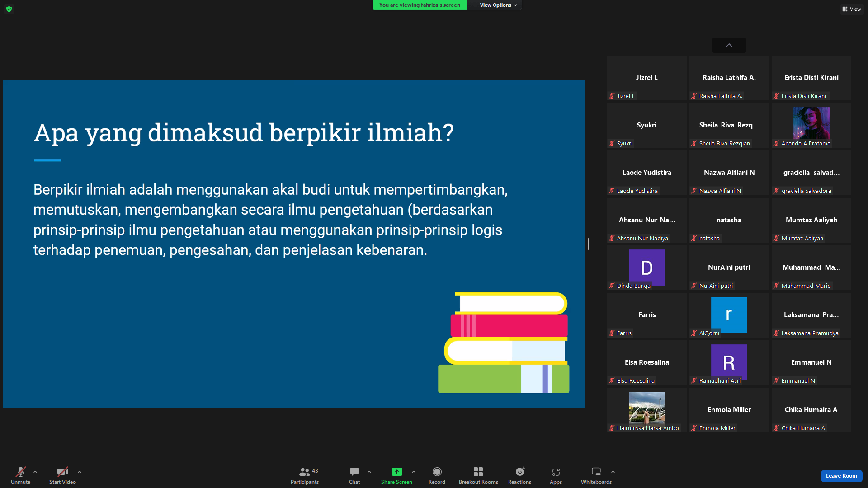Viewport: 868px width, 488px height.
Task: Click the green encryption shield icon
Action: click(x=9, y=9)
